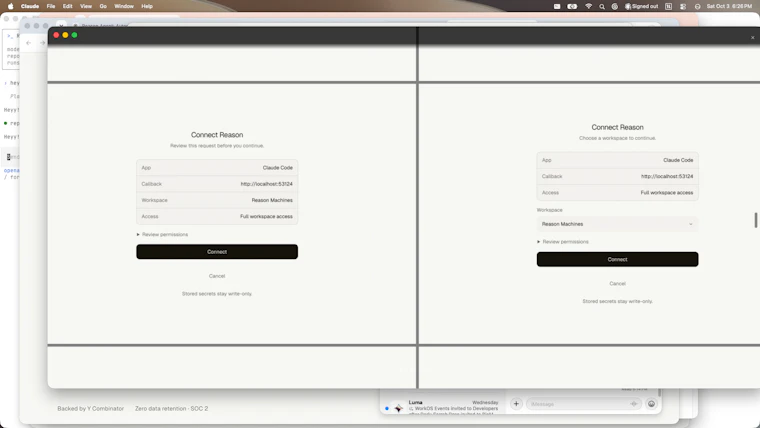Image resolution: width=760 pixels, height=428 pixels.
Task: Open the File menu
Action: pos(51,6)
